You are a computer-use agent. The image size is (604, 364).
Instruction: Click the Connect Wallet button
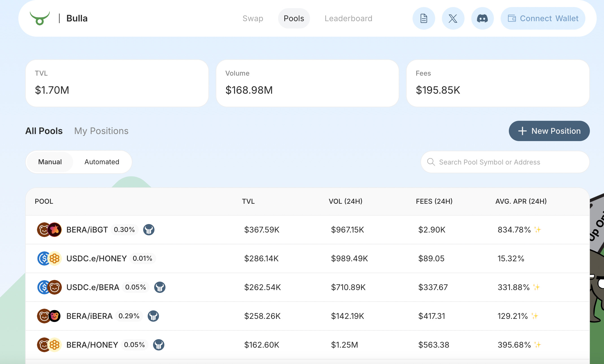tap(543, 18)
